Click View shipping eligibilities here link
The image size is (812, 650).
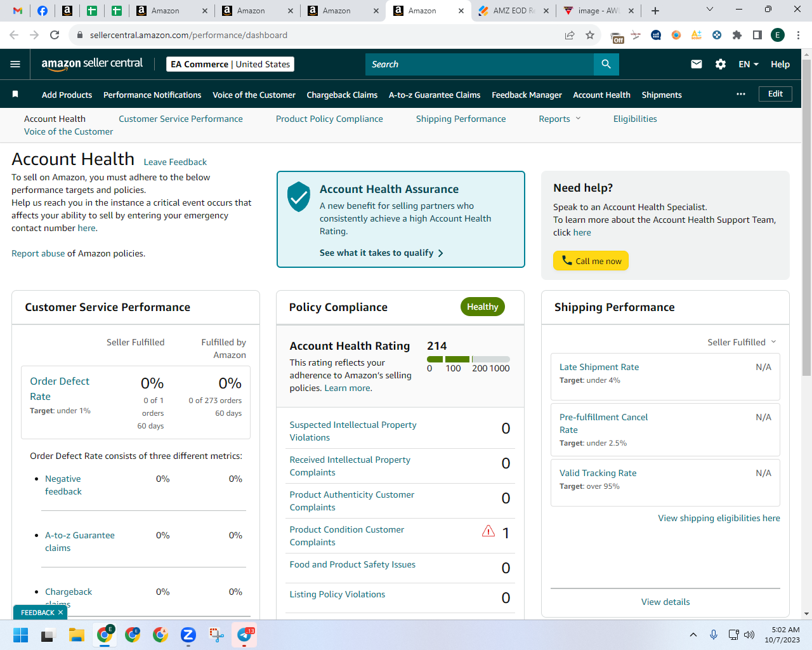[x=719, y=518]
